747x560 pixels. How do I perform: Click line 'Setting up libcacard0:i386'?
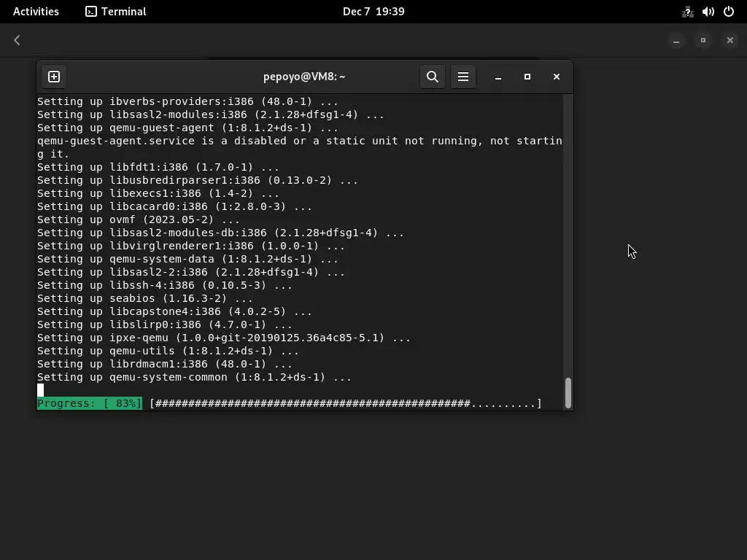[x=174, y=206]
